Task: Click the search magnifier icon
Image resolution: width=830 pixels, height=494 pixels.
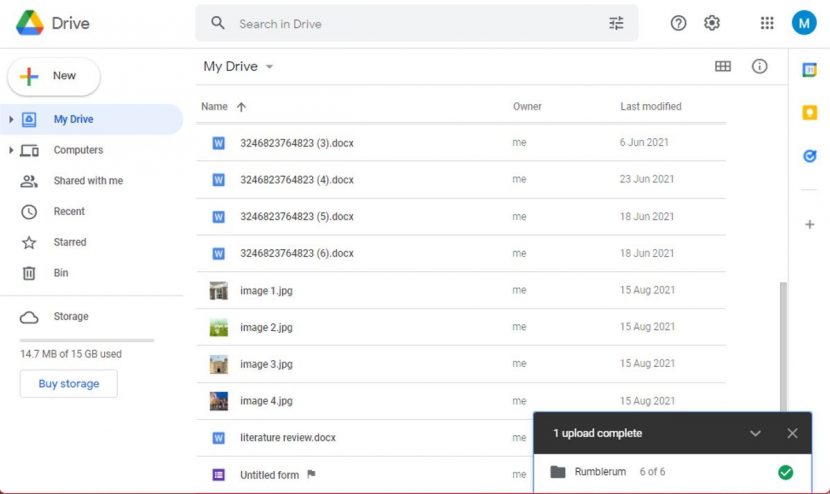Action: (x=218, y=23)
